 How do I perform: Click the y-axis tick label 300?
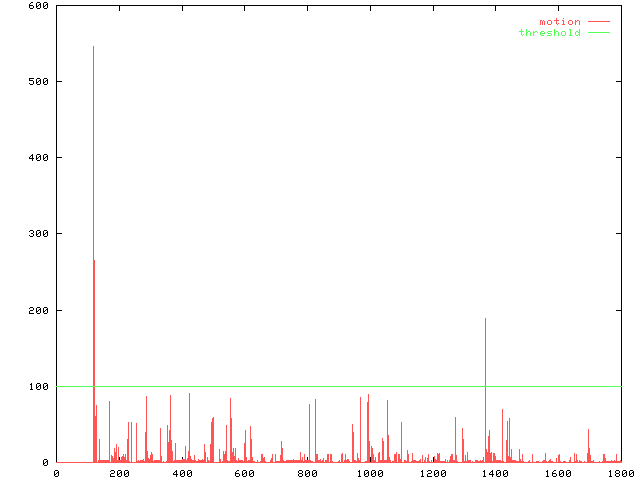(38, 234)
